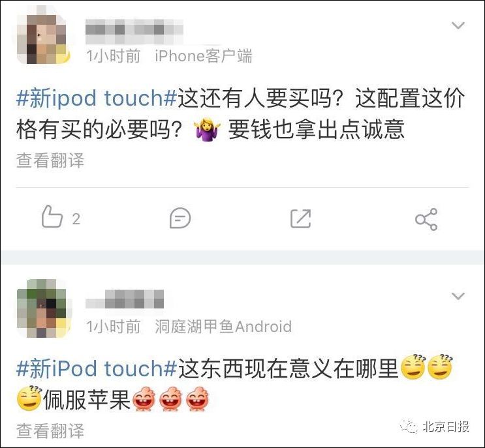Image resolution: width=485 pixels, height=448 pixels.
Task: Click the confused face emoji before 佩服苹果
Action: click(29, 398)
